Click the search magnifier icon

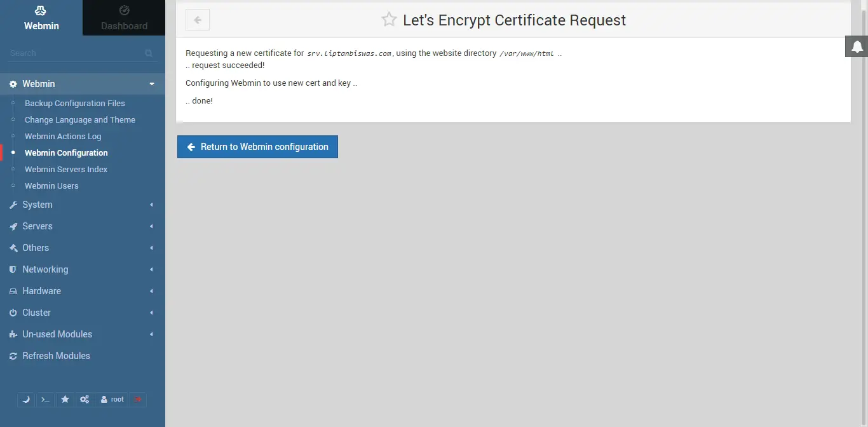coord(149,53)
